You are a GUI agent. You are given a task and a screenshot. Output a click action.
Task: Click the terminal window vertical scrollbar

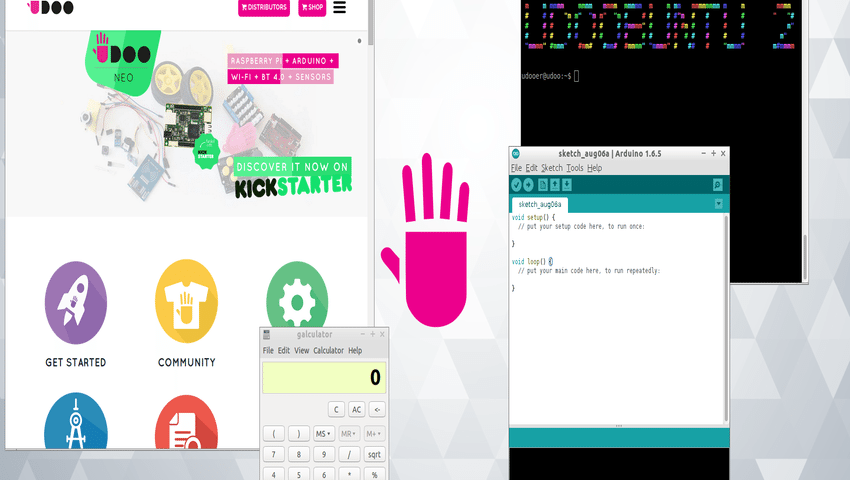pyautogui.click(x=805, y=258)
